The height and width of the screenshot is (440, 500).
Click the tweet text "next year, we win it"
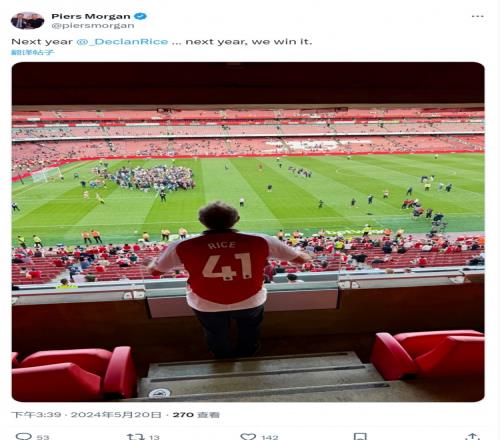(248, 42)
